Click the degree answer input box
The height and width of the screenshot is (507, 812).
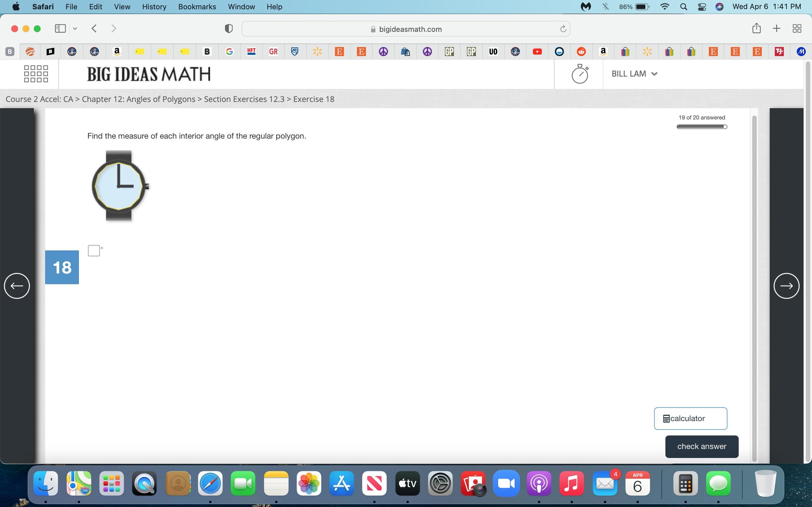click(94, 250)
